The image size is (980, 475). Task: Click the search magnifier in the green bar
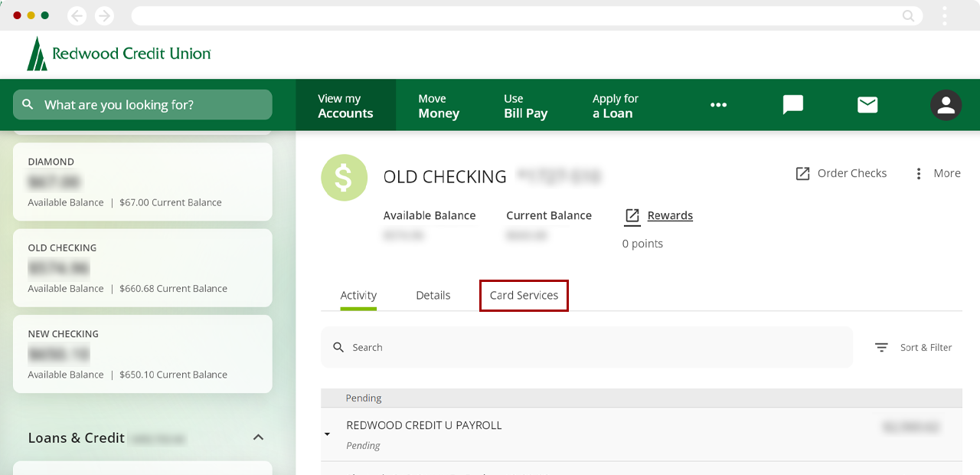coord(28,104)
